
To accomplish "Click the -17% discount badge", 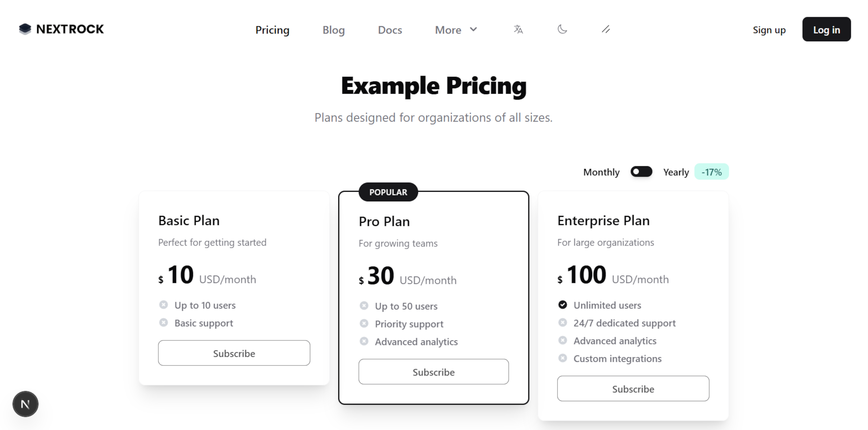I will tap(712, 172).
